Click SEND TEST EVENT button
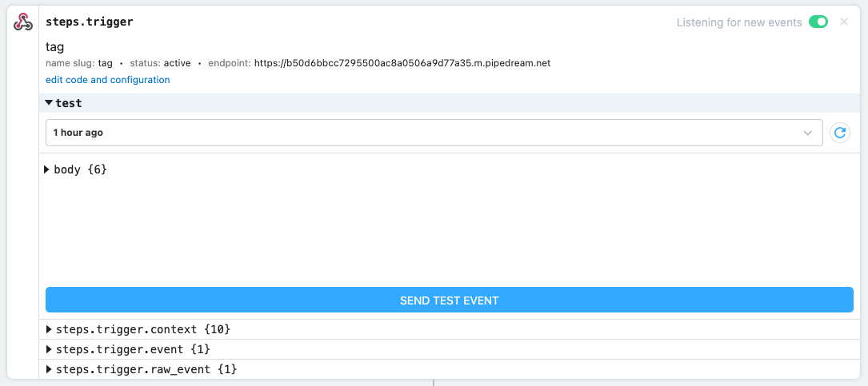 [x=450, y=300]
